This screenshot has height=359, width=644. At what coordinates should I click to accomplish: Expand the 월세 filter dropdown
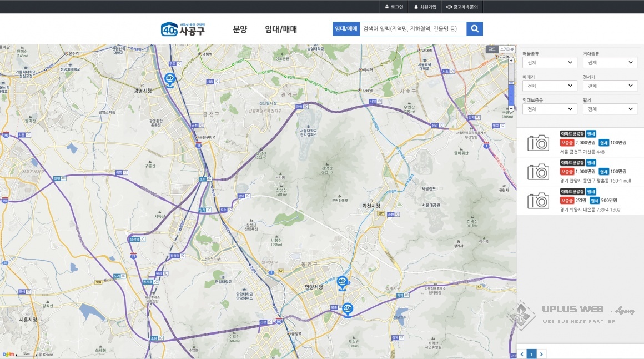coord(610,109)
